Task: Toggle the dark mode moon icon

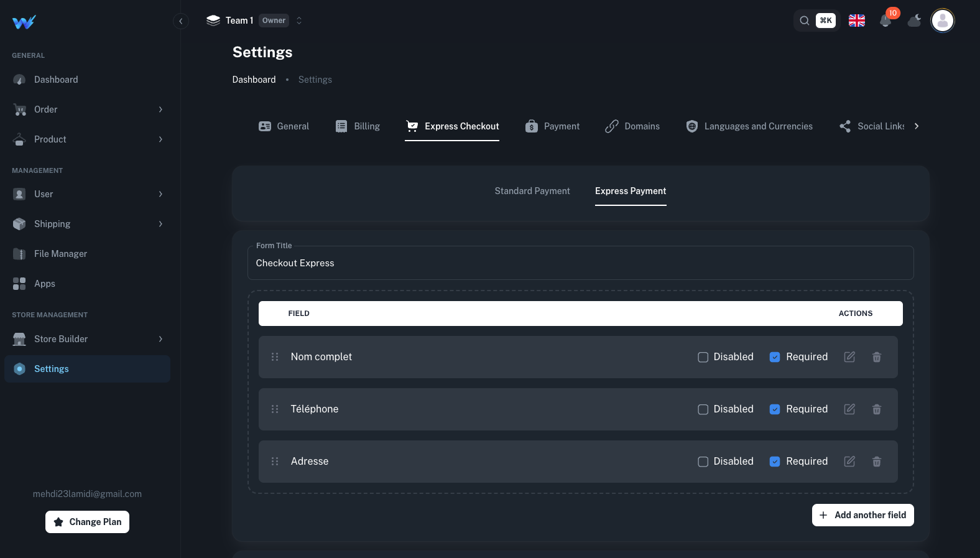Action: click(x=914, y=21)
